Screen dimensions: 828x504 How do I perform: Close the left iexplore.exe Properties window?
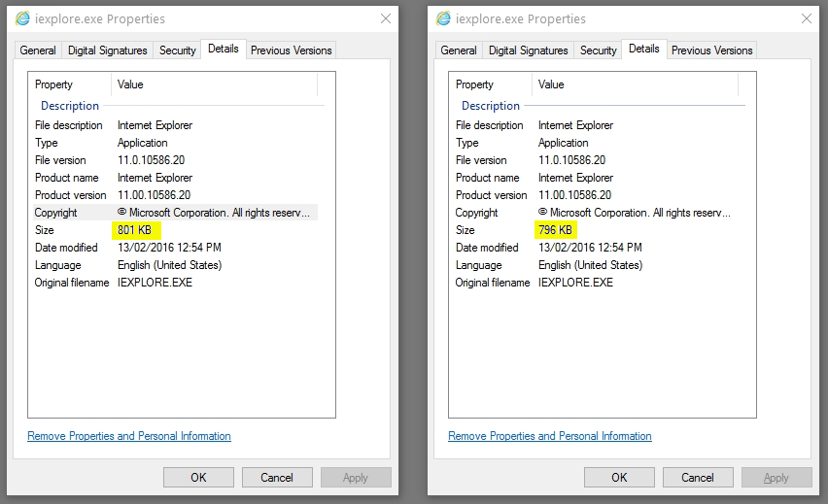pyautogui.click(x=386, y=18)
